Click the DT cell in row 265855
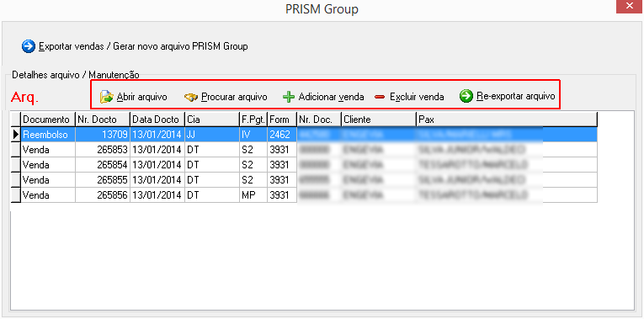 [212, 180]
